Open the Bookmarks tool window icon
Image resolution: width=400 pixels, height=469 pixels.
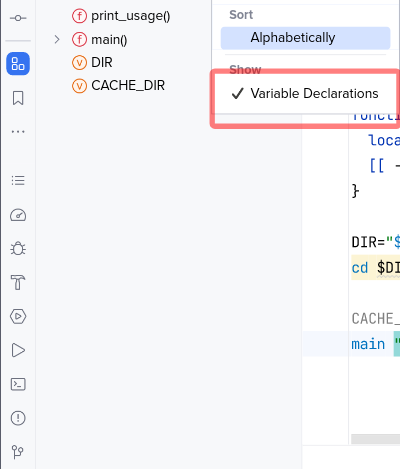tap(18, 98)
